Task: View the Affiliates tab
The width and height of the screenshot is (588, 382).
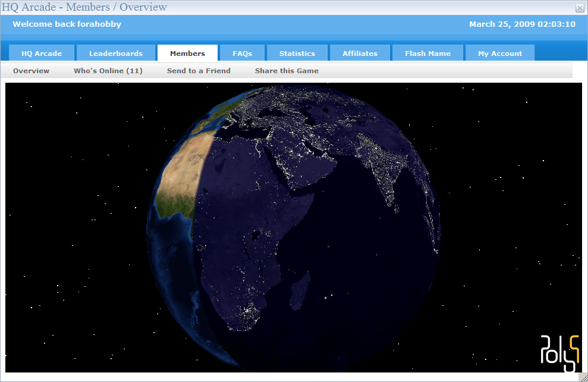Action: 360,53
